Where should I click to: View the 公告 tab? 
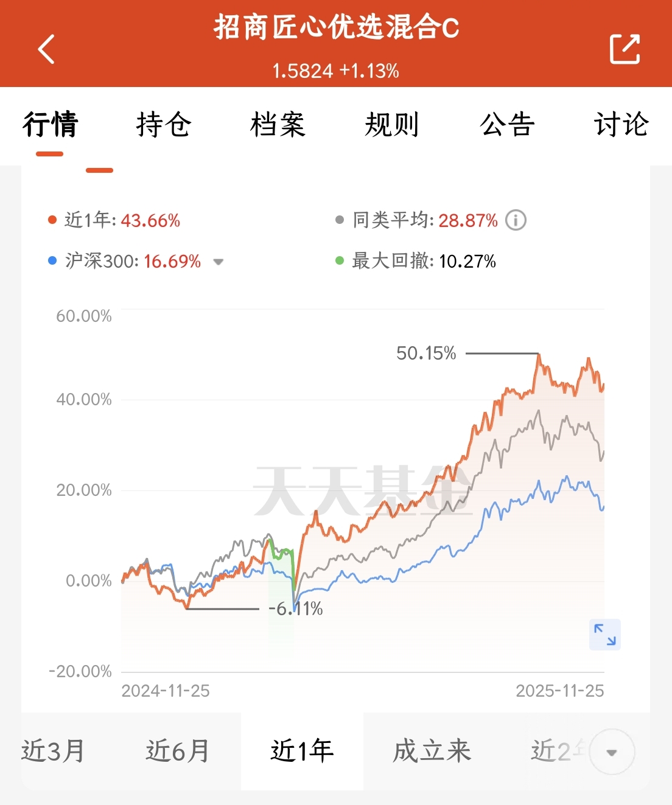507,125
